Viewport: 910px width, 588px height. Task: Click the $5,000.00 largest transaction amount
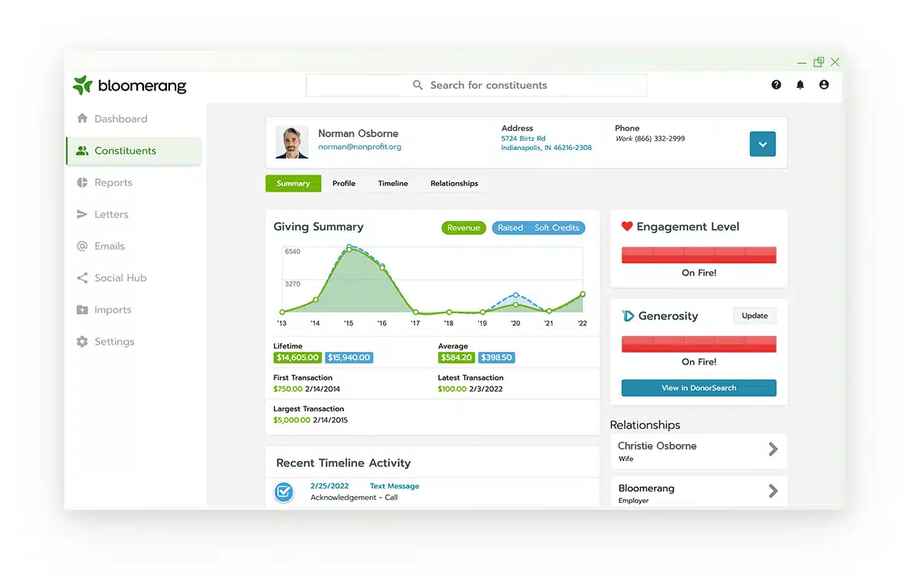292,420
